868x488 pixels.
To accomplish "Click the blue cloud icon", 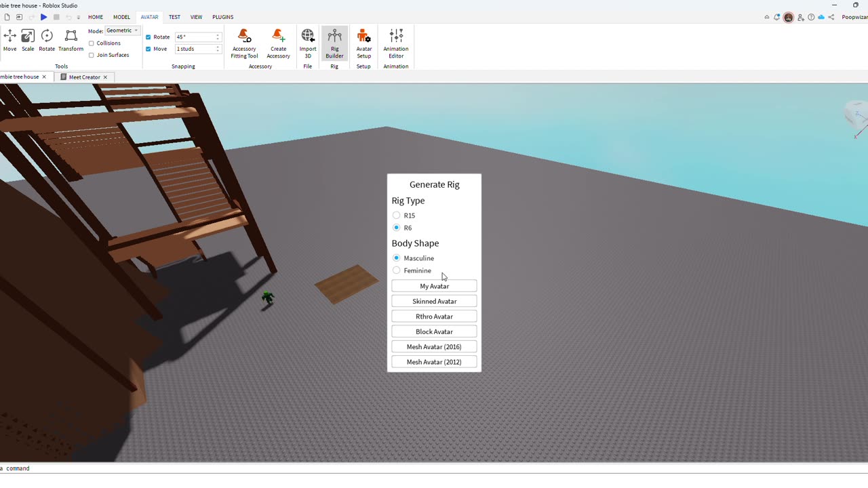I will pos(821,18).
